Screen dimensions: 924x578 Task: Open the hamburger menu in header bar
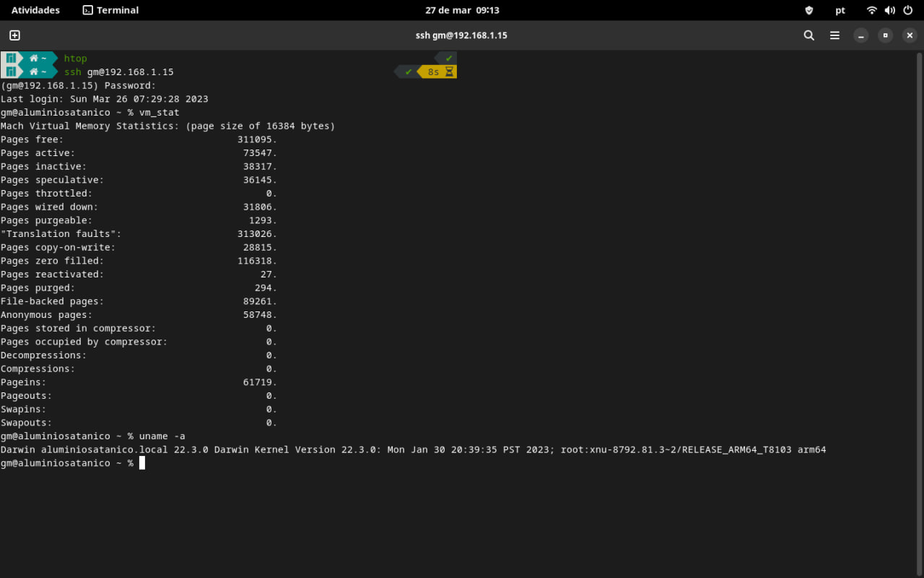pos(834,35)
